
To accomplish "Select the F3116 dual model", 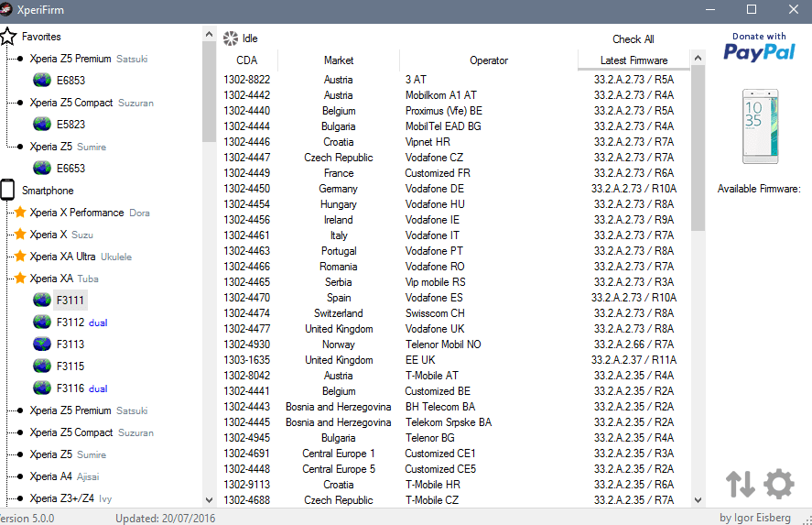I will tap(81, 388).
